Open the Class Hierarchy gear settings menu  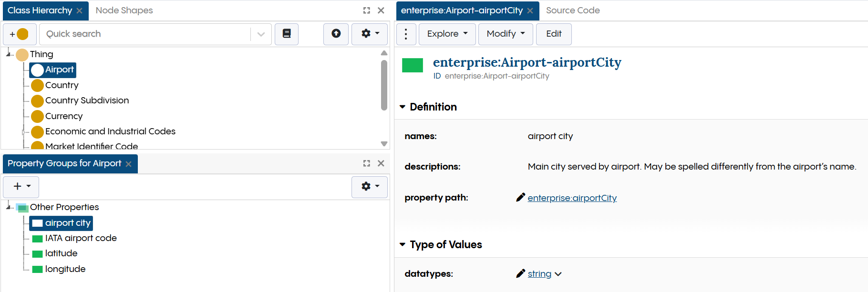point(370,34)
